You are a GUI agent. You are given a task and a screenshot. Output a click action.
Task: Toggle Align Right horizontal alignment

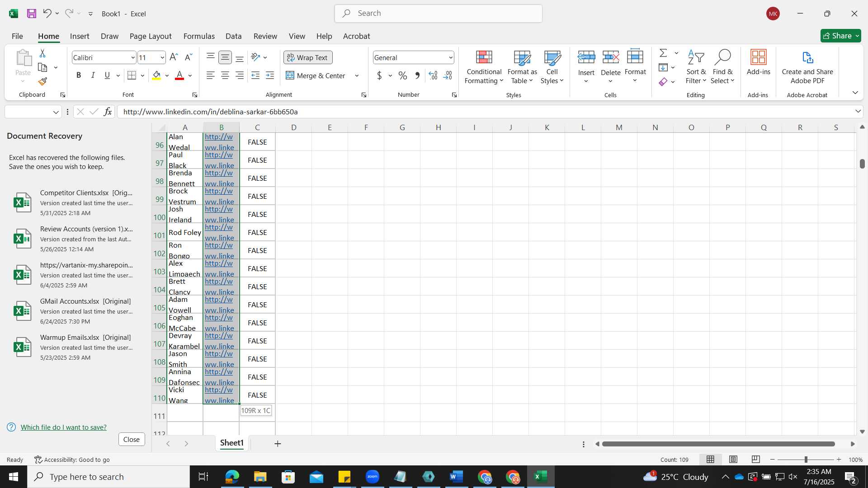click(x=240, y=75)
